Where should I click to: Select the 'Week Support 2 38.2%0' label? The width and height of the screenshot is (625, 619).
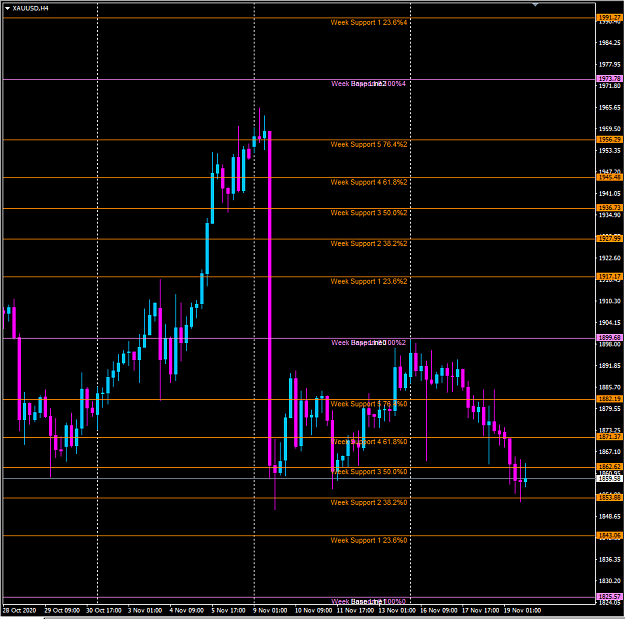[369, 503]
